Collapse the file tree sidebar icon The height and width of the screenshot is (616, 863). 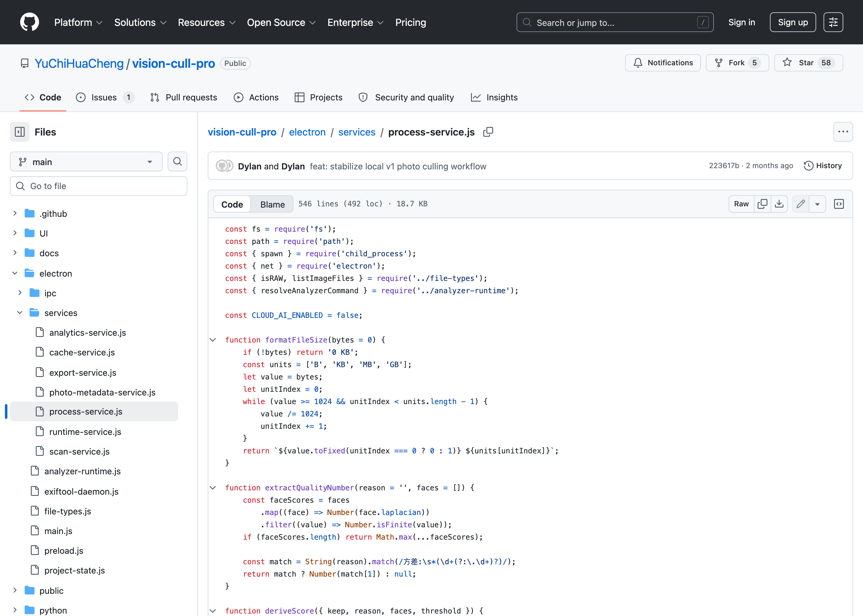[20, 132]
